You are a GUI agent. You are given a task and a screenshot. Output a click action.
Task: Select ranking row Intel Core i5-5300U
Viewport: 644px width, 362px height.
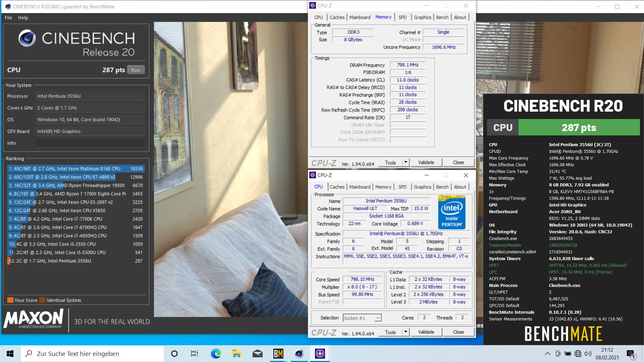76,252
